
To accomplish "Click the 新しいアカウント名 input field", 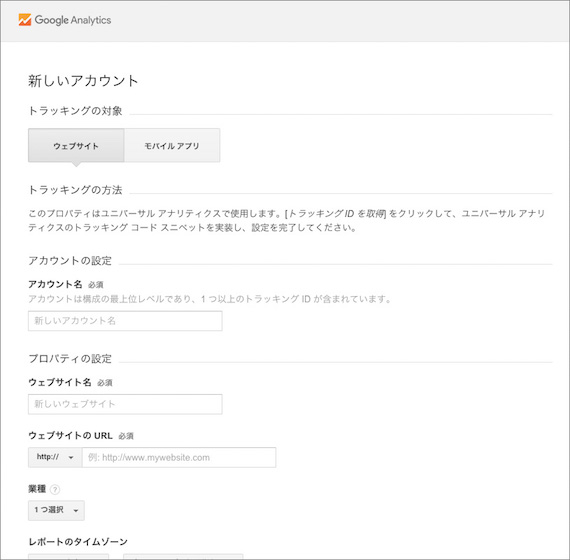I will tap(125, 321).
